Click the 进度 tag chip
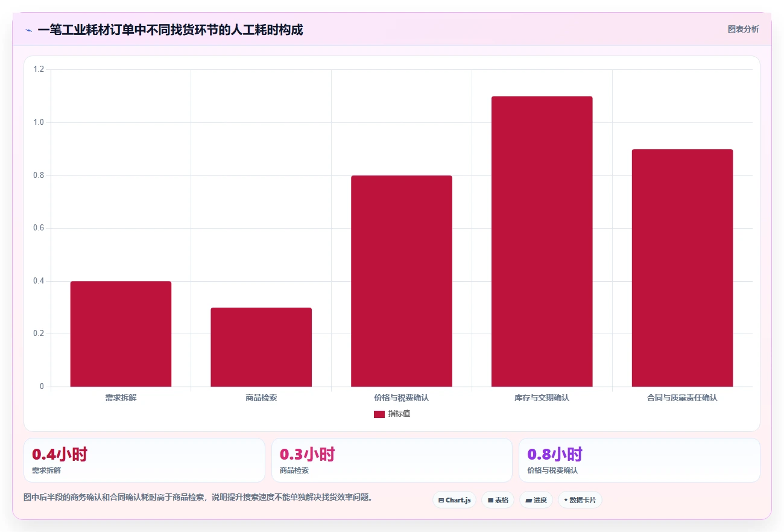Image resolution: width=784 pixels, height=532 pixels. 536,500
